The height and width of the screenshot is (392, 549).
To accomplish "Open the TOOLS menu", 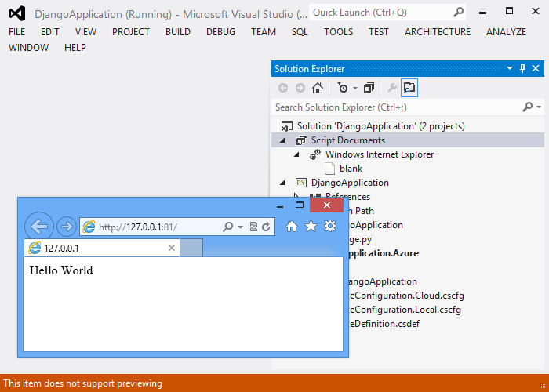I will click(338, 32).
